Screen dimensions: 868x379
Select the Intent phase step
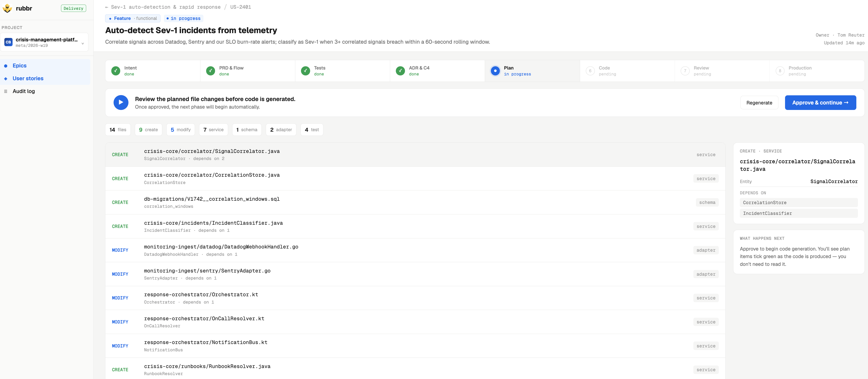click(153, 71)
